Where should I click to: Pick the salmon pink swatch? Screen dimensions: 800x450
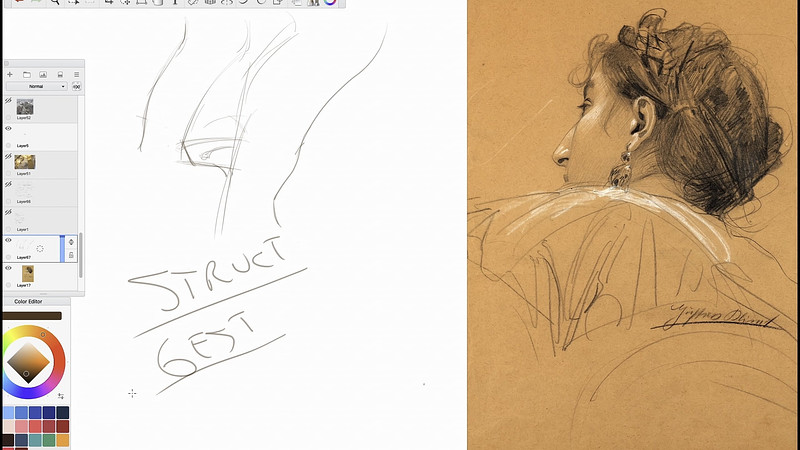(x=21, y=426)
